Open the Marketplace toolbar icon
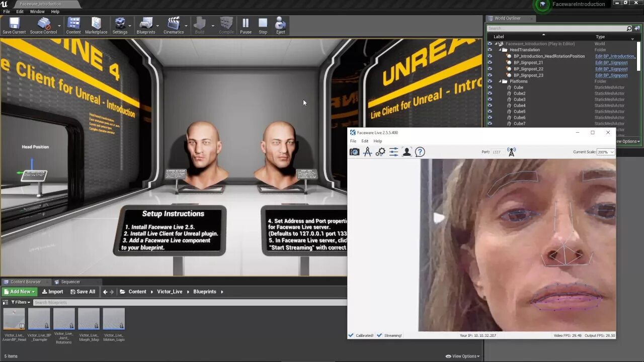 [96, 26]
